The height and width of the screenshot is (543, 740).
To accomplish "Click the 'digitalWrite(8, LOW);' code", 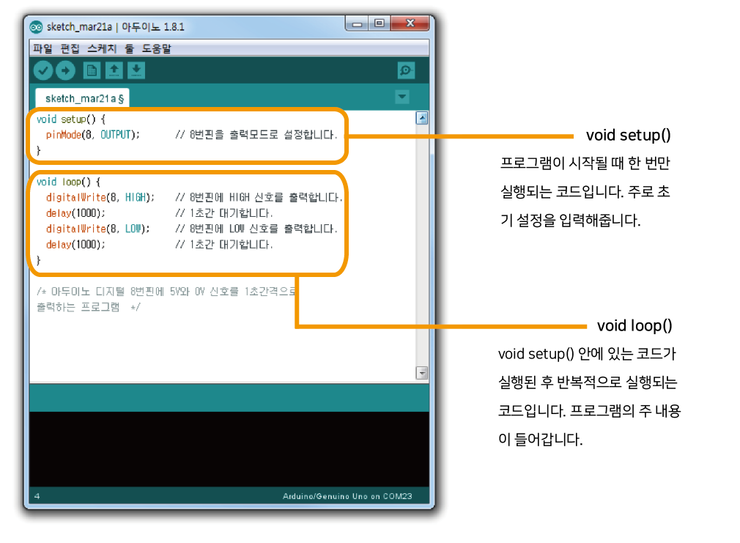I will (97, 229).
